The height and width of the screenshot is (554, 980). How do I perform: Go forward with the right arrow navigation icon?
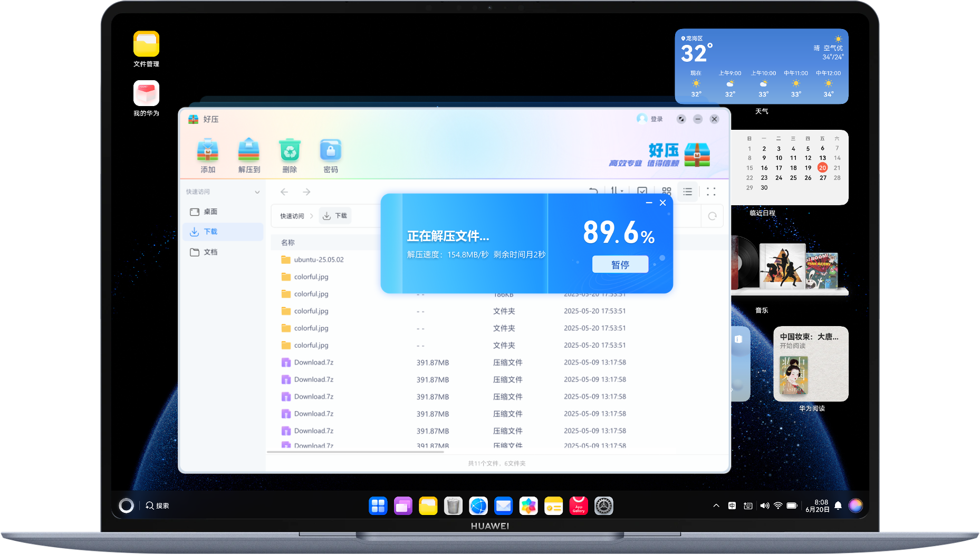[306, 192]
